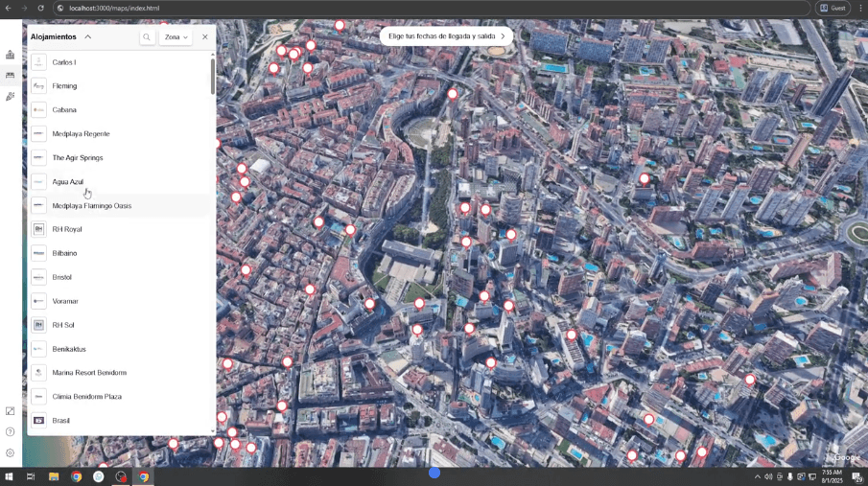Open the Zona dropdown filter
This screenshot has height=486, width=868.
[x=176, y=37]
